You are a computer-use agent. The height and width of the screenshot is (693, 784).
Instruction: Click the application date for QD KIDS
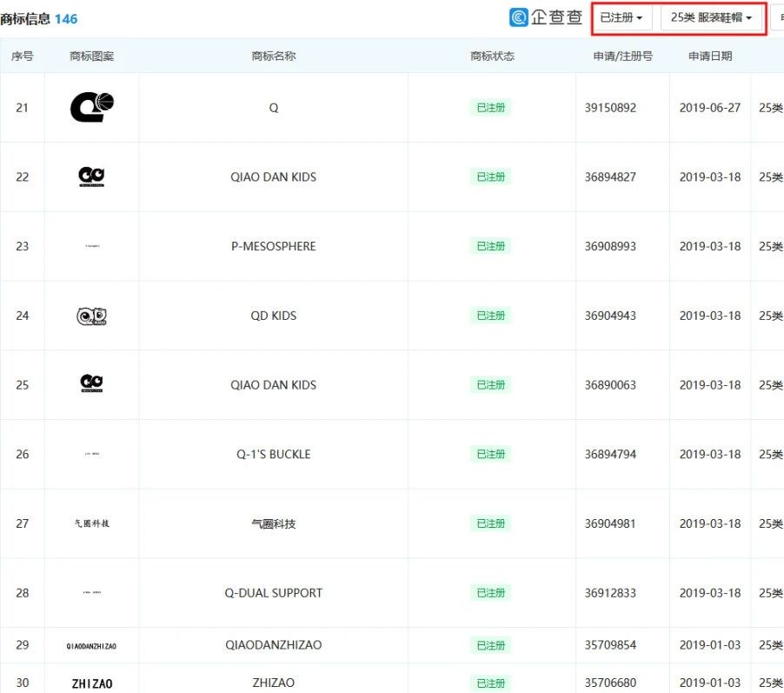click(710, 316)
